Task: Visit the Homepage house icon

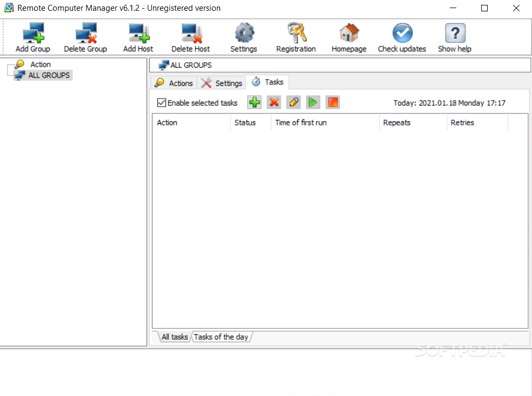Action: (x=349, y=37)
